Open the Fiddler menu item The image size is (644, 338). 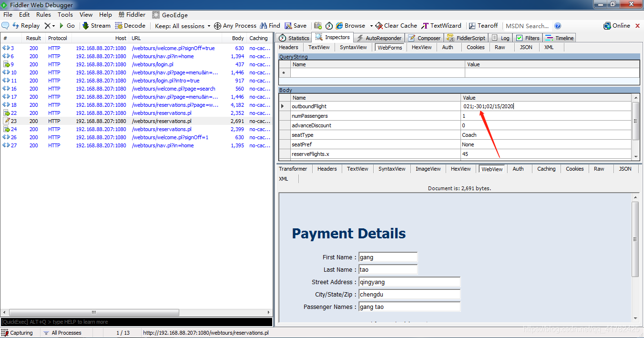click(x=132, y=15)
